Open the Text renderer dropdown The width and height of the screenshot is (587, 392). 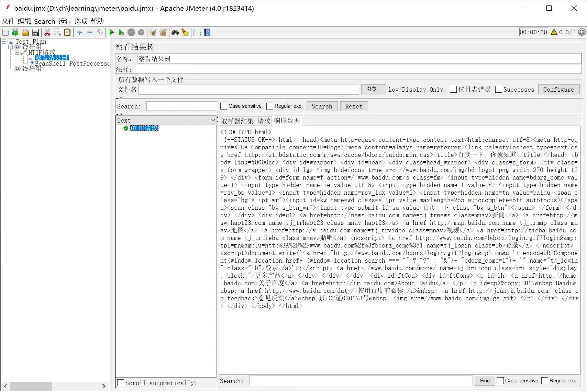(x=166, y=120)
